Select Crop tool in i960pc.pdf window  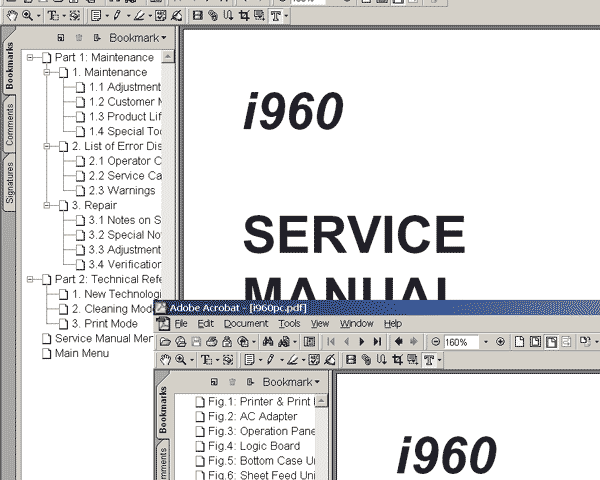(x=397, y=360)
